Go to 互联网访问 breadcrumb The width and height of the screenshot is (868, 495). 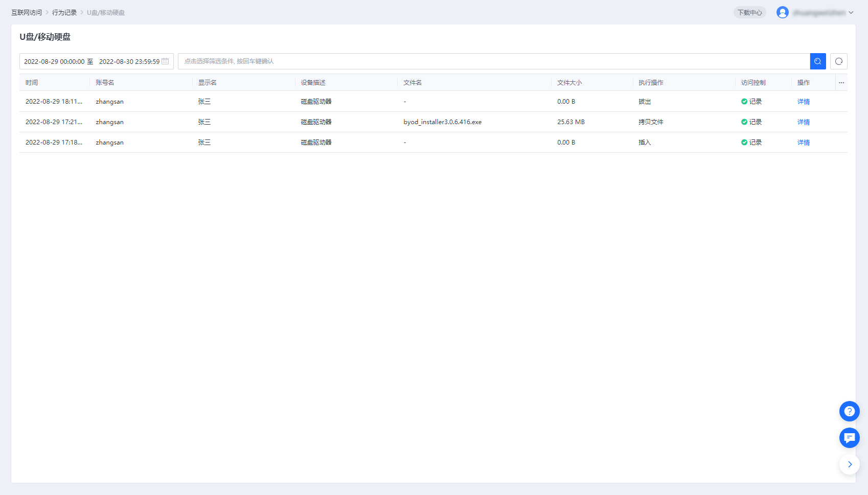(27, 13)
